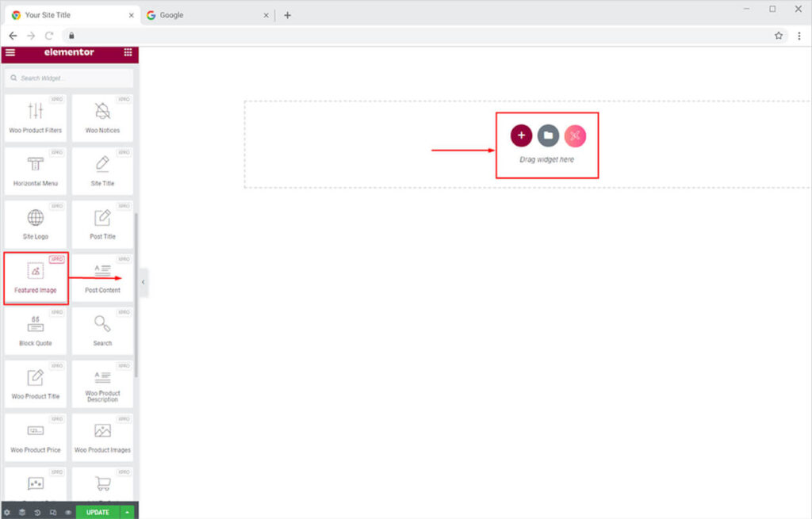
Task: Open the template library folder icon
Action: click(548, 135)
